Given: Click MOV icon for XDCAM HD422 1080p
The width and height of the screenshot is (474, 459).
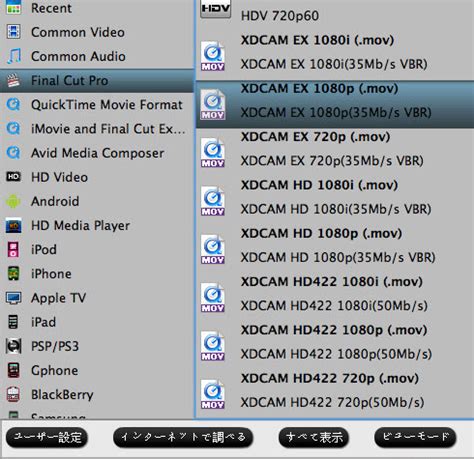Looking at the screenshot, I should 213,346.
